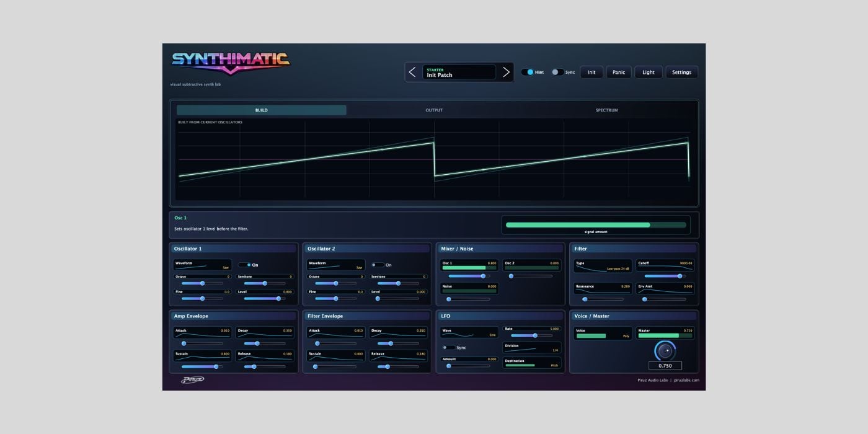Viewport: 868px width, 434px height.
Task: Adjust Oscillator 1 Octave slider
Action: click(x=202, y=283)
